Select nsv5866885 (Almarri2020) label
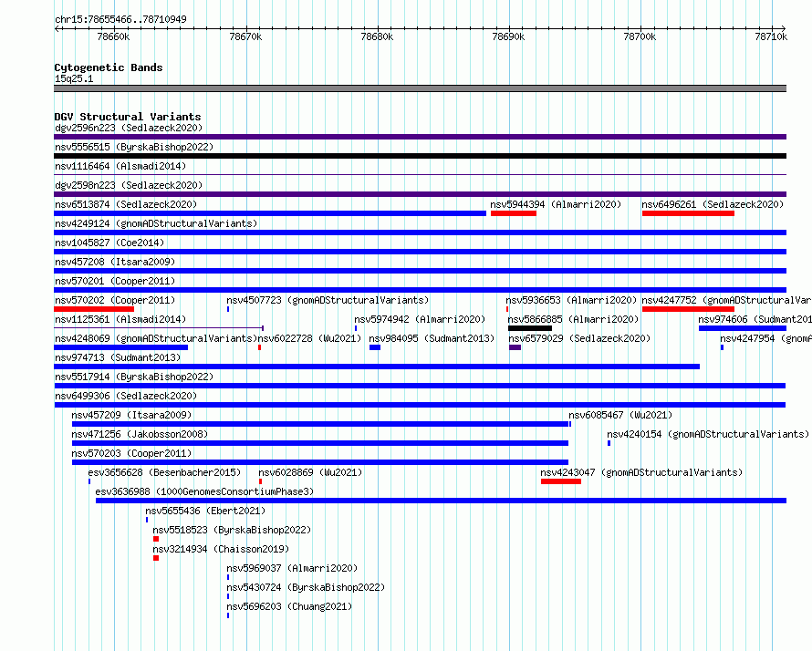 pyautogui.click(x=573, y=319)
